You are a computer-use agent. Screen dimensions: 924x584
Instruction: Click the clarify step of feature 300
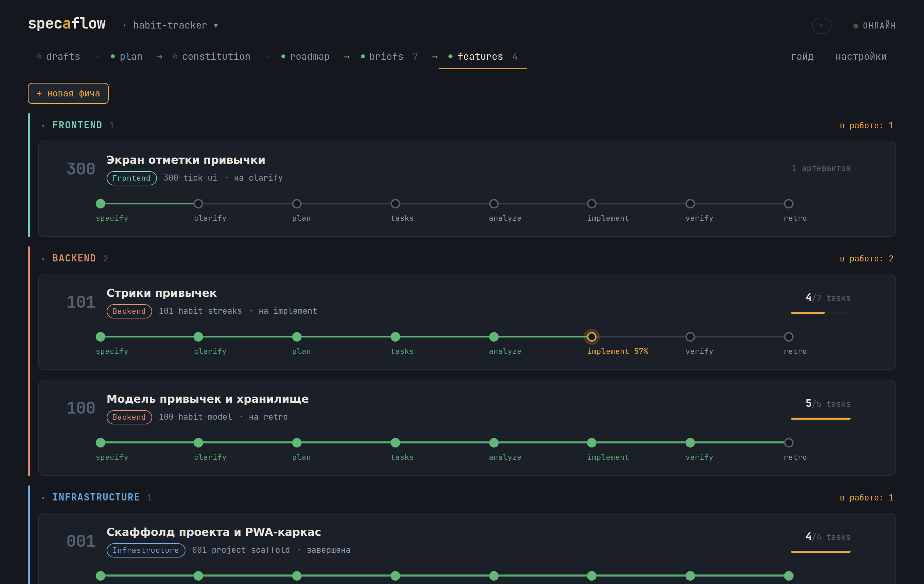pos(198,204)
